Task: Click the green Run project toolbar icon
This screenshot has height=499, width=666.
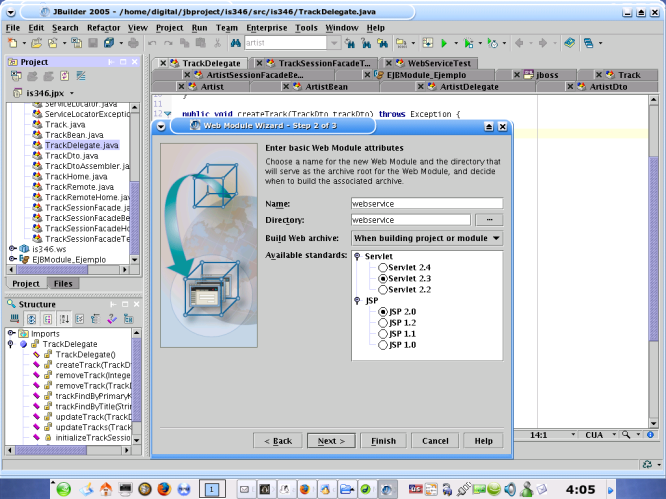Action: click(x=443, y=44)
